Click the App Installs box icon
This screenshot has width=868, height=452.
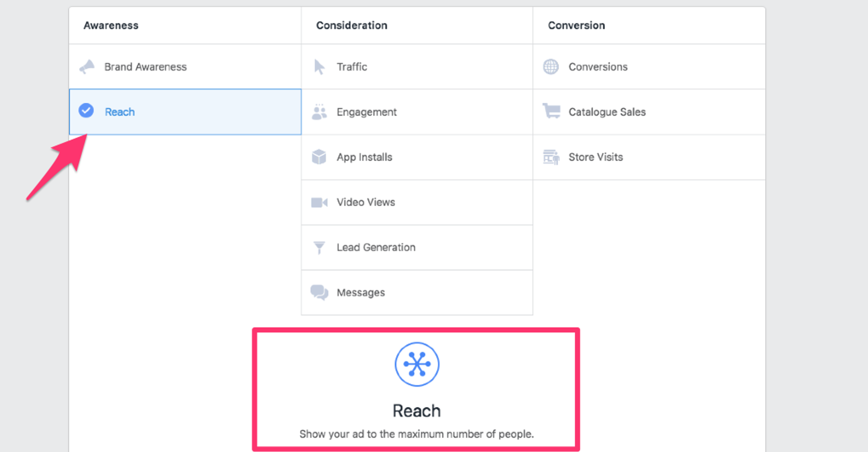click(319, 157)
